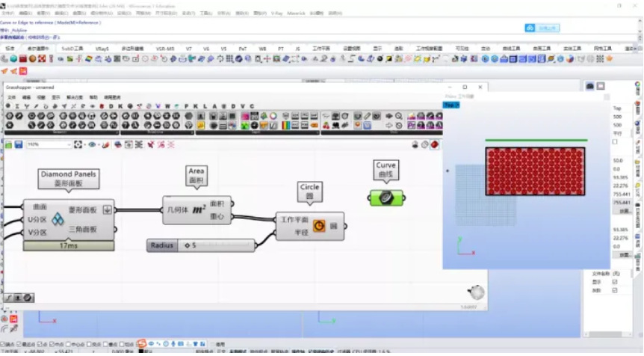
Task: Open Grasshopper 解决方案 menu
Action: 75,97
